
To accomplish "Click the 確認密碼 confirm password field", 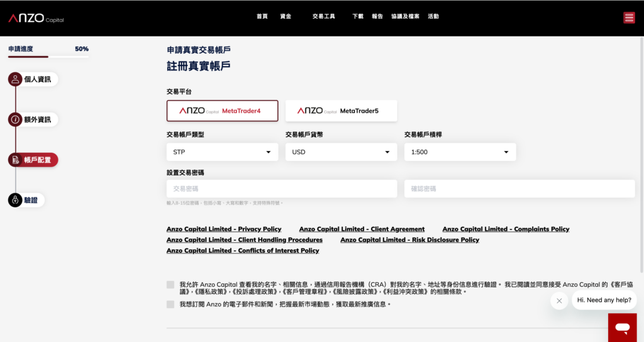I will tap(519, 189).
